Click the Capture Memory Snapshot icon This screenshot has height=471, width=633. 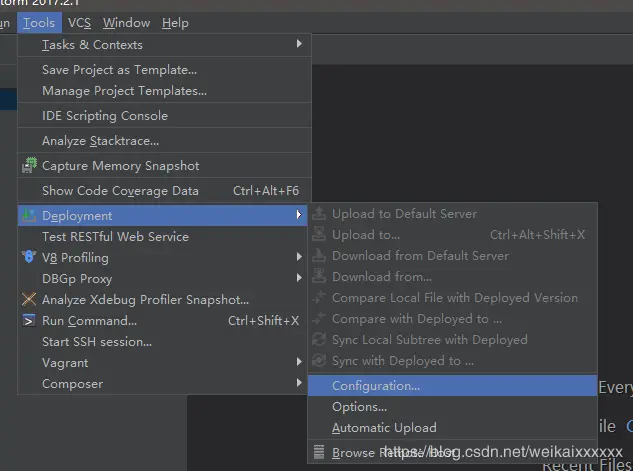[x=30, y=166]
